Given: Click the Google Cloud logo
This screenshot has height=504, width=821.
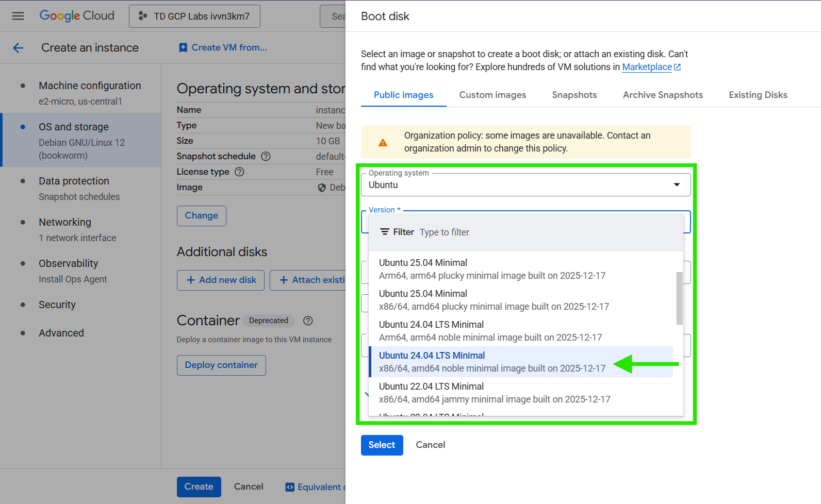Looking at the screenshot, I should [x=77, y=16].
